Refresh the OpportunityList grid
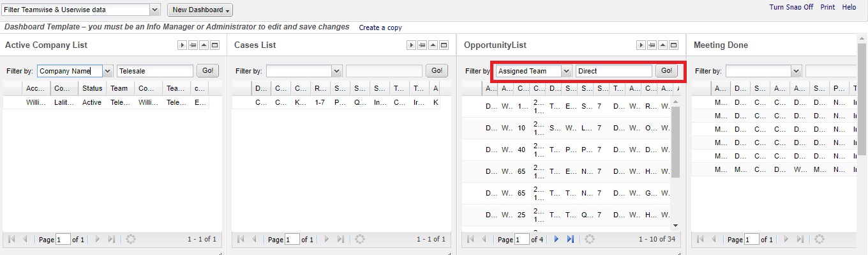Screen dimensions: 868x255 pos(590,239)
